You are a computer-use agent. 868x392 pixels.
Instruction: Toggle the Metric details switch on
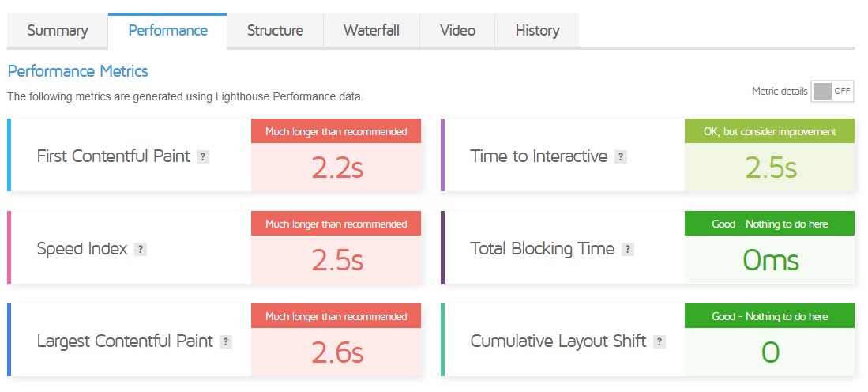coord(832,91)
